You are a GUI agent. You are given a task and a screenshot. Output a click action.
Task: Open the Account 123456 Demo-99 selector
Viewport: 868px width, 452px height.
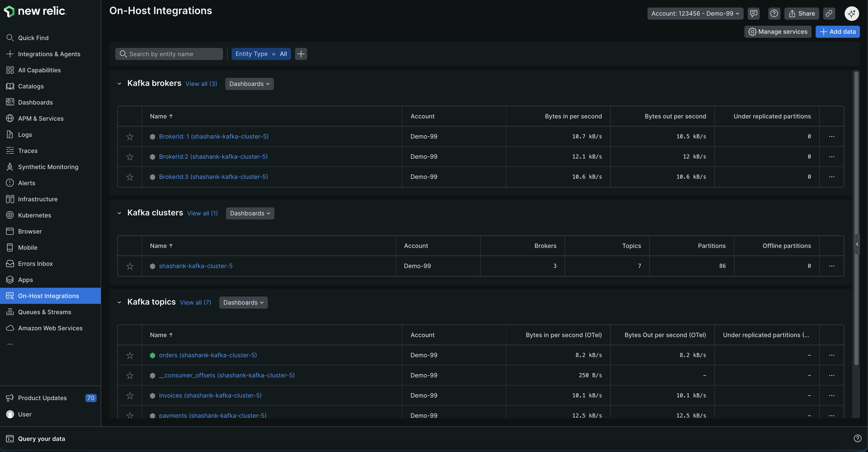click(695, 14)
